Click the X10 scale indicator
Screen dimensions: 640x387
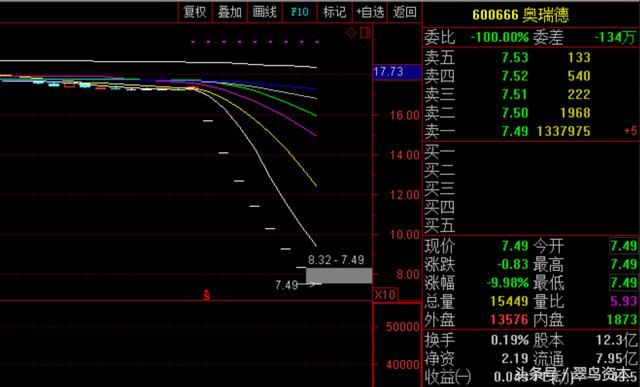click(x=385, y=294)
